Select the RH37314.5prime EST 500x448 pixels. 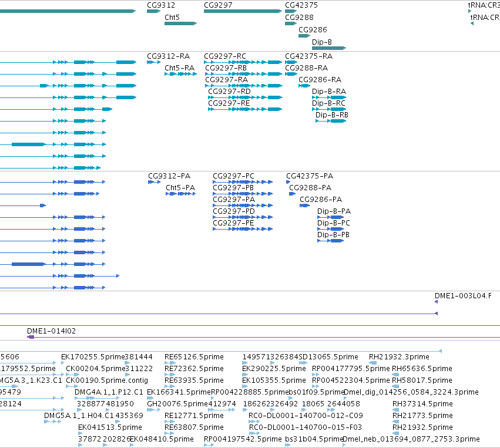tap(396, 410)
